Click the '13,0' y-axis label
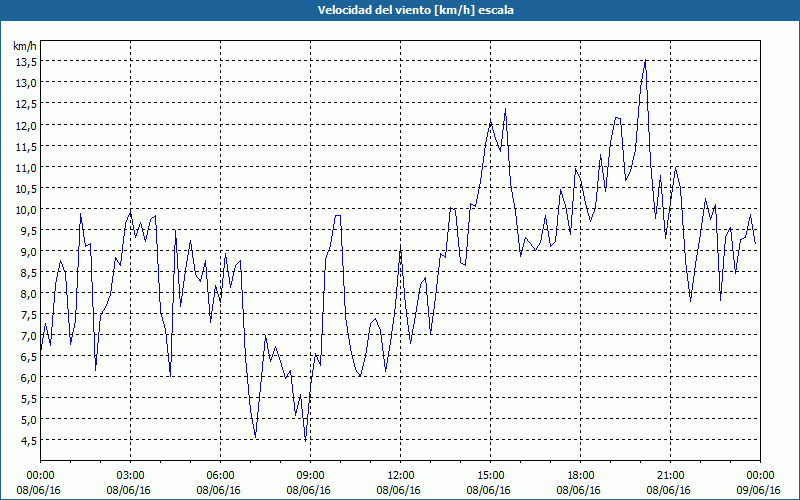The image size is (800, 500). point(27,83)
